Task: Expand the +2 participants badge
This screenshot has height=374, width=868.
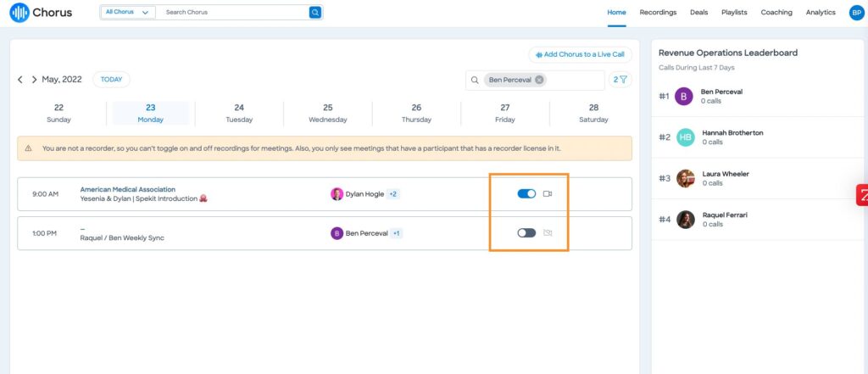Action: pyautogui.click(x=393, y=194)
